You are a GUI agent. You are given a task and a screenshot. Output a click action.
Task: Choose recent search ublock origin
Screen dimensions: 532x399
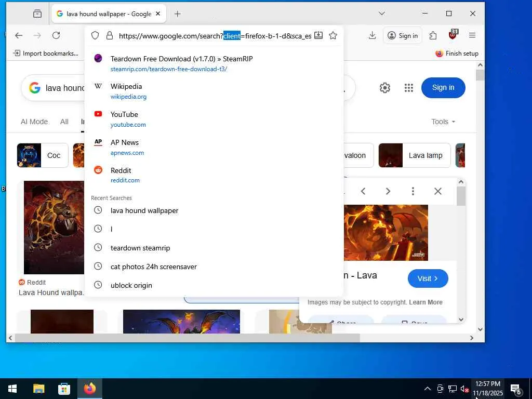tap(214, 285)
